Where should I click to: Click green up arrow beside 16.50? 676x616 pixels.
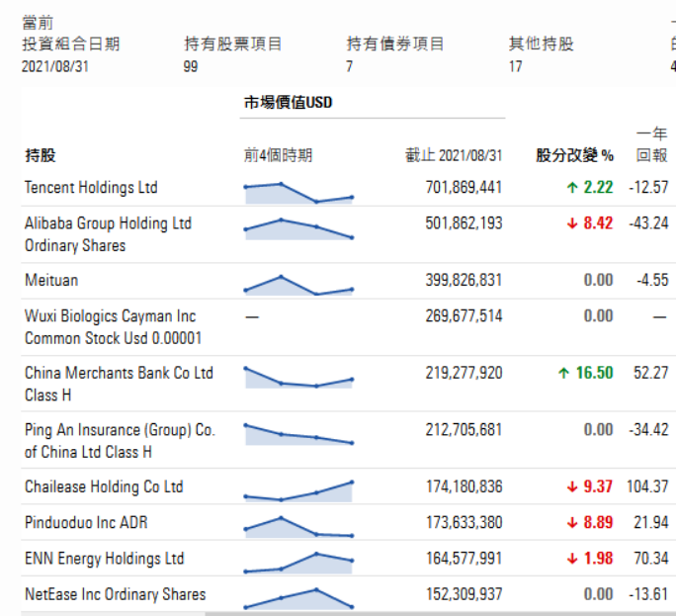pyautogui.click(x=564, y=373)
